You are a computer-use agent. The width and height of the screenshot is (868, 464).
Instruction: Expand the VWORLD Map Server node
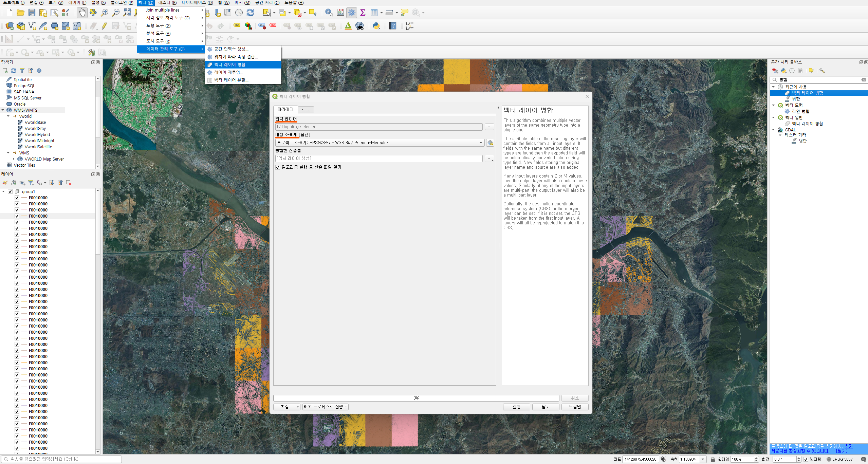click(x=14, y=159)
